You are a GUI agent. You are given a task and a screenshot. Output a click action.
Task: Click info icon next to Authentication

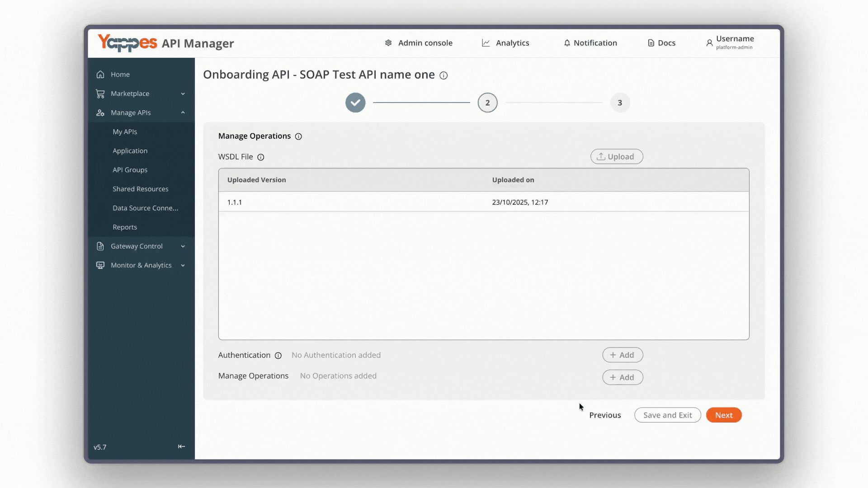point(278,356)
